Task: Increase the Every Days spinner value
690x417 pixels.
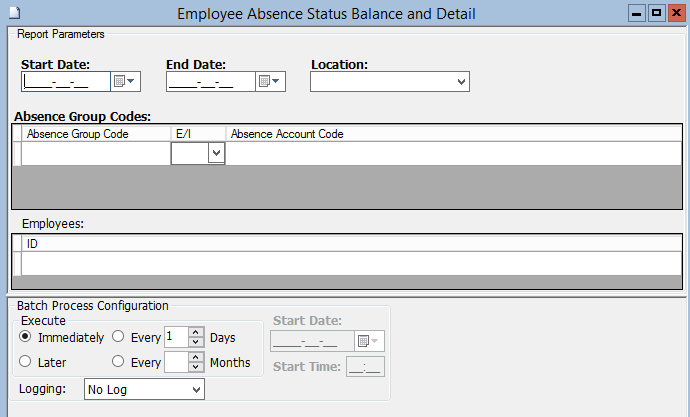Action: coord(196,333)
